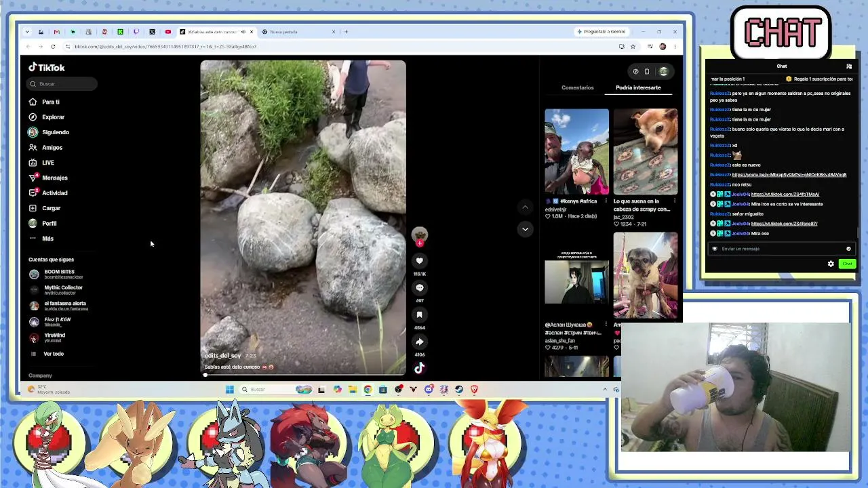Image resolution: width=868 pixels, height=488 pixels.
Task: Open Brave from the taskbar
Action: [x=474, y=389]
